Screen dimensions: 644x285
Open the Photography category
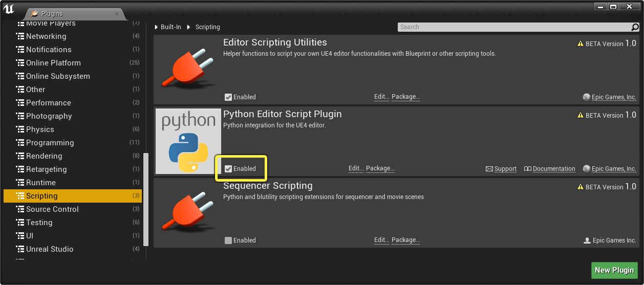click(x=72, y=116)
